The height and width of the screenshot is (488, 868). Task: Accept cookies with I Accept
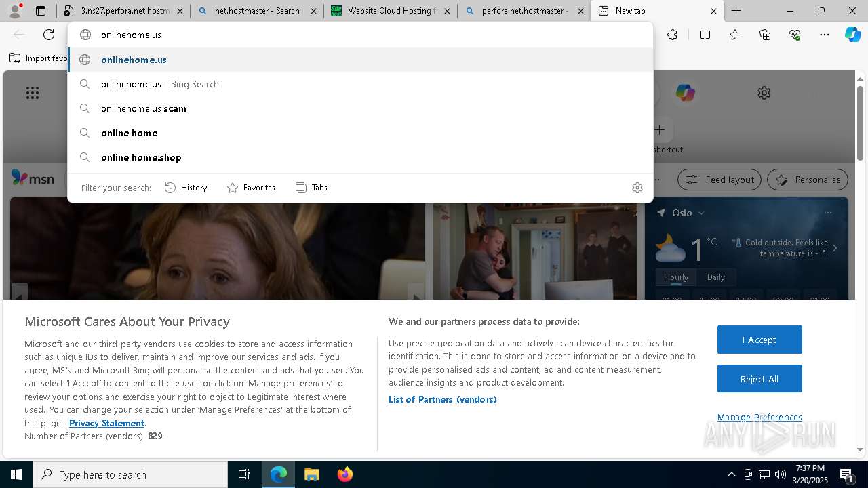pyautogui.click(x=759, y=340)
